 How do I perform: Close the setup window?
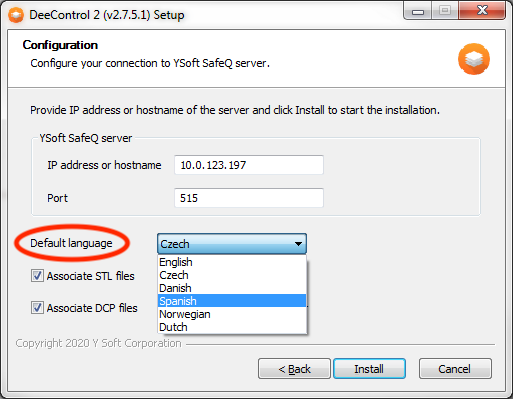point(482,11)
